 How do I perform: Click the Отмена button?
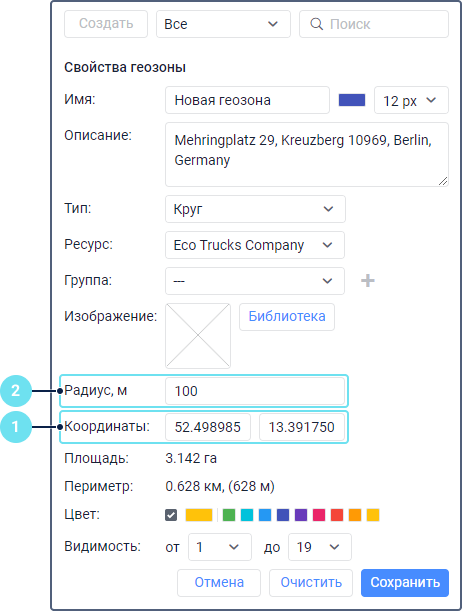point(219,583)
